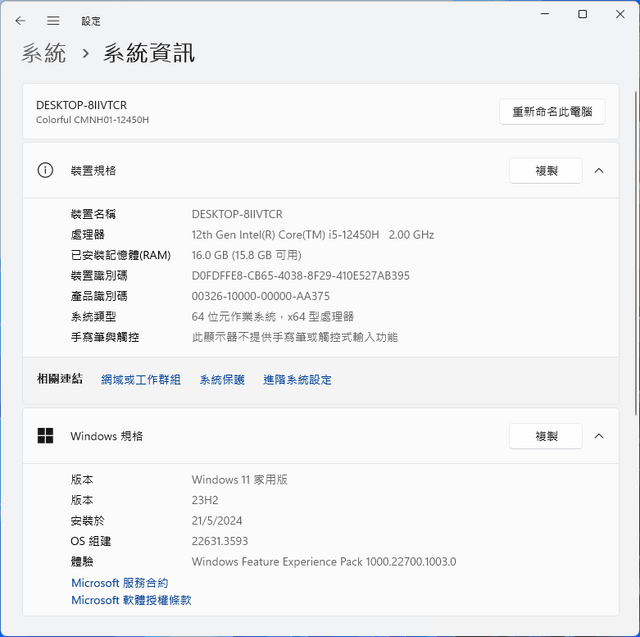Maximize the Settings window
The image size is (640, 637).
coord(582,14)
